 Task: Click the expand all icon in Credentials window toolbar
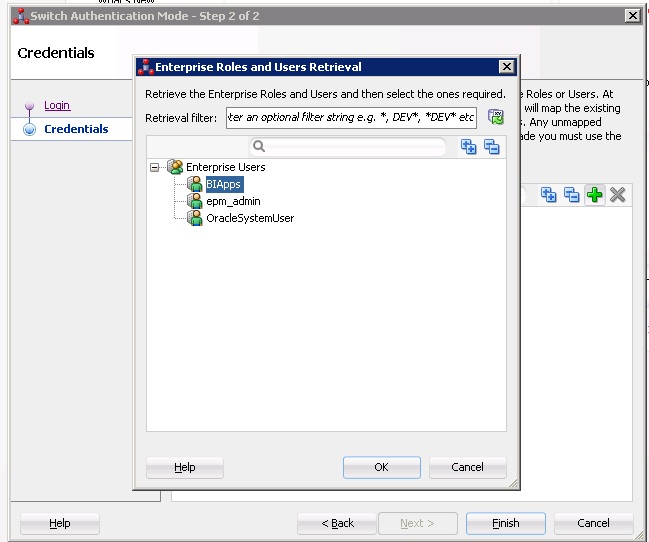pyautogui.click(x=549, y=195)
